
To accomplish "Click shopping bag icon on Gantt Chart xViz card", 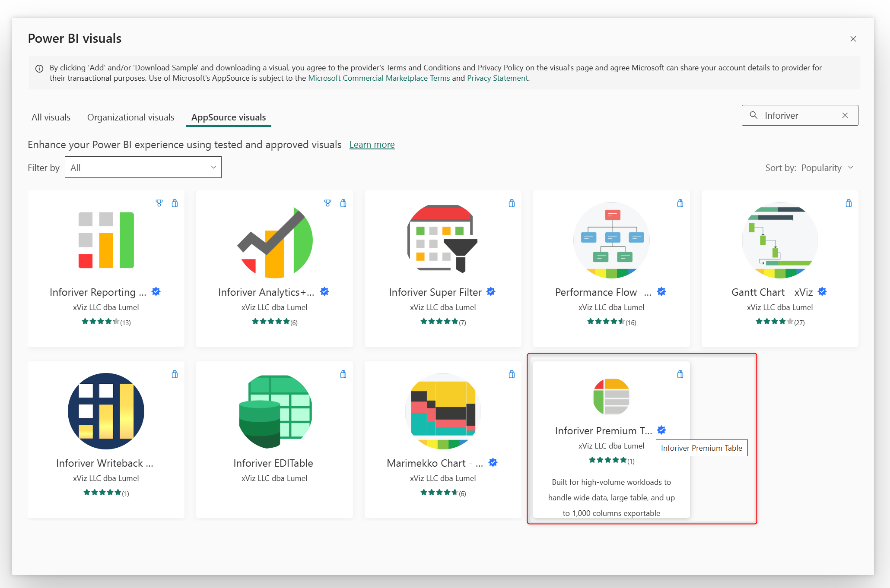I will click(x=849, y=203).
